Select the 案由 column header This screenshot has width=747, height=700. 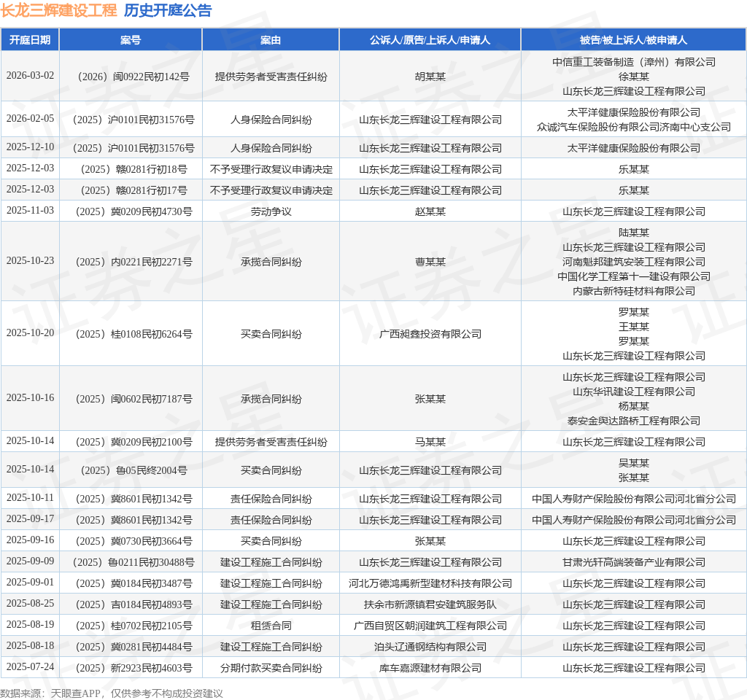pos(271,40)
